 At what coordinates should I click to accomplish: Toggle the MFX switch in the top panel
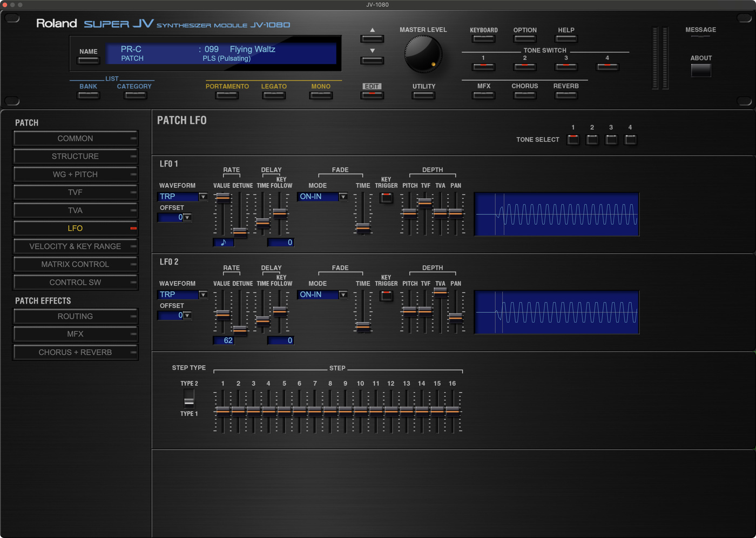coord(483,96)
